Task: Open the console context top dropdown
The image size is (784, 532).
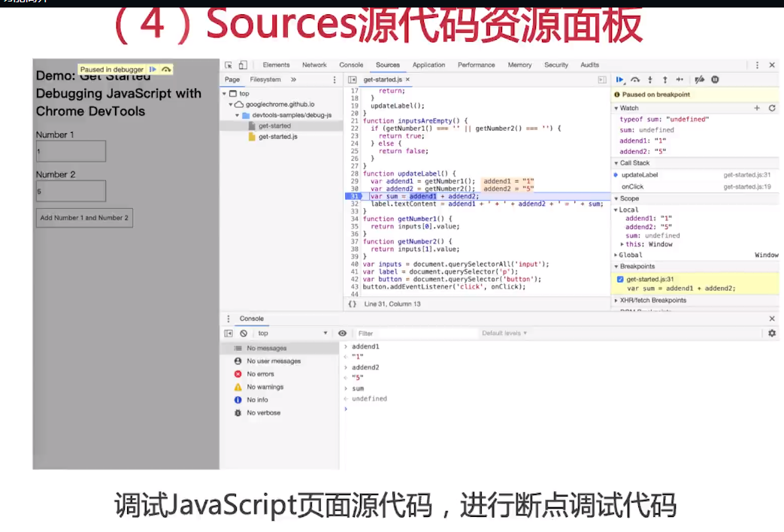Action: pyautogui.click(x=292, y=334)
